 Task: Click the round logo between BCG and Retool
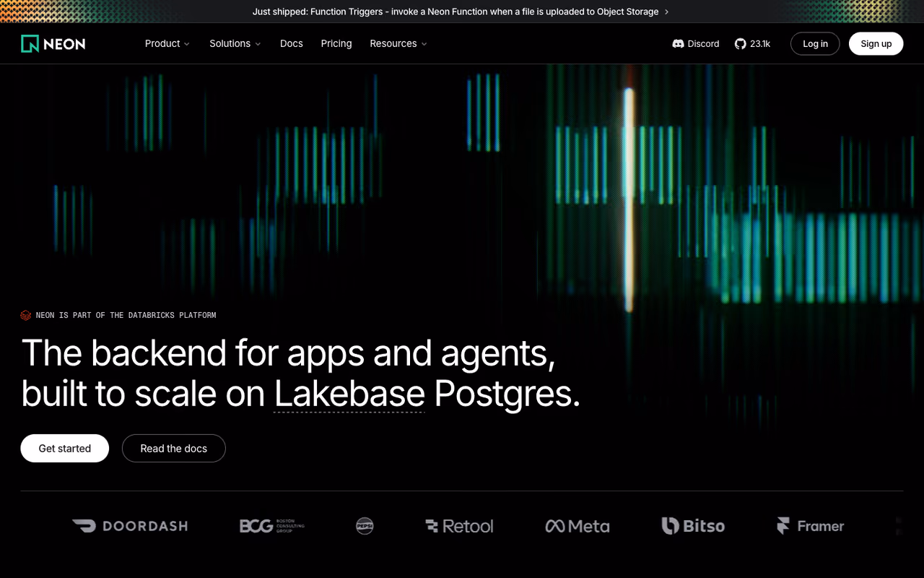pyautogui.click(x=365, y=526)
